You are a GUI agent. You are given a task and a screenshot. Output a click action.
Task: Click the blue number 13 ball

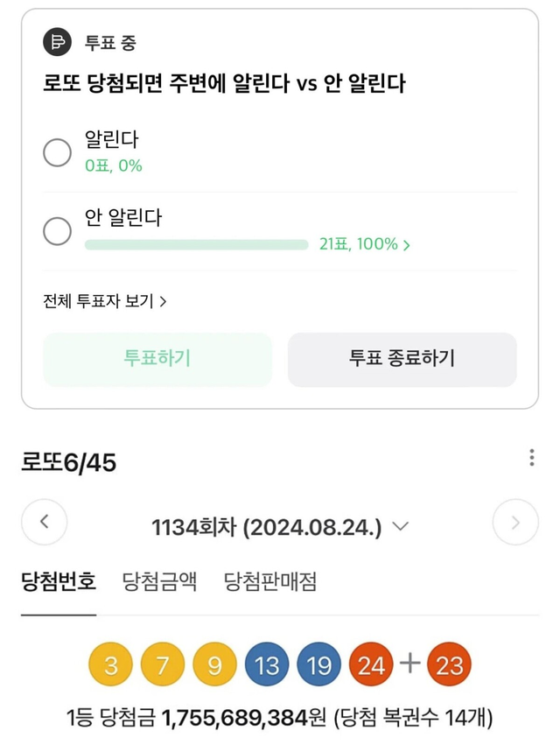(x=267, y=664)
